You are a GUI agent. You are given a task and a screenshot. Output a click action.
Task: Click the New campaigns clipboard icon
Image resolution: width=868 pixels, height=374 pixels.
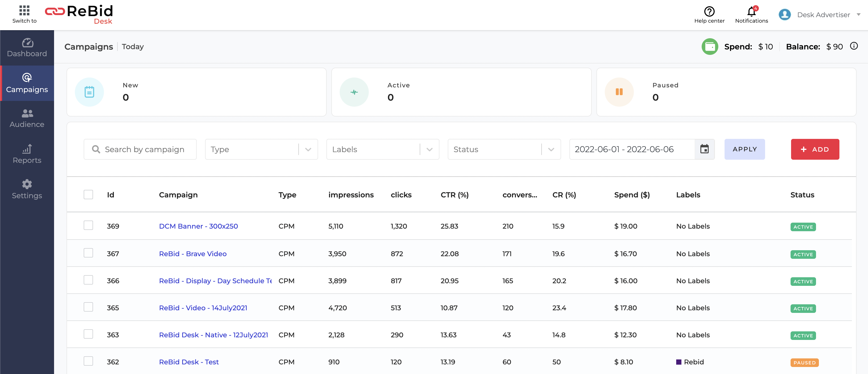pyautogui.click(x=89, y=92)
